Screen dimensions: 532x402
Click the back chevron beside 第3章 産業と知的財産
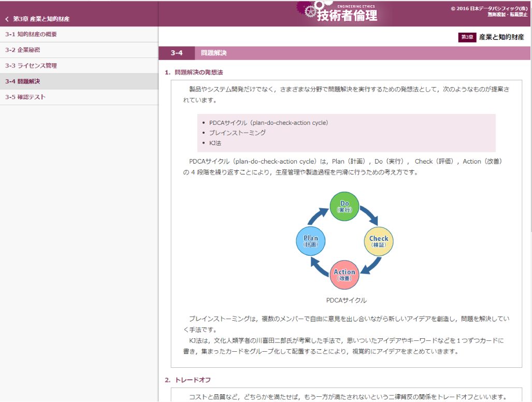pyautogui.click(x=7, y=19)
